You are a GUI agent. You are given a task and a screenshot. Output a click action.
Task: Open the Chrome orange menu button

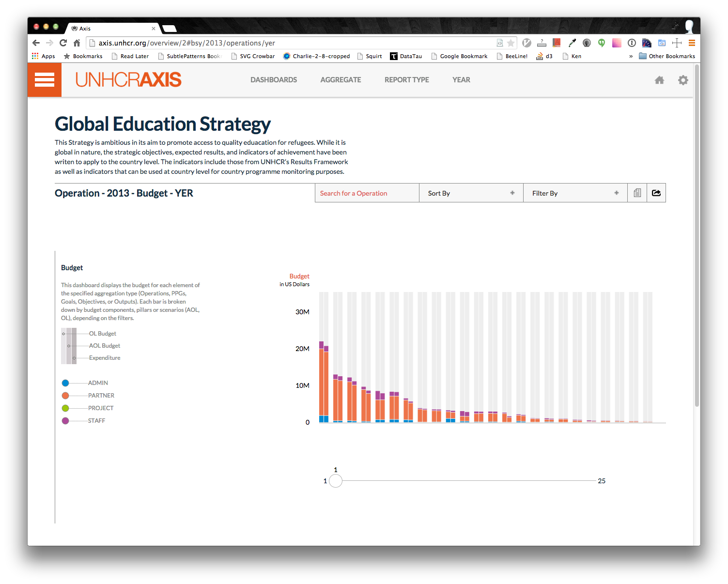tap(692, 43)
